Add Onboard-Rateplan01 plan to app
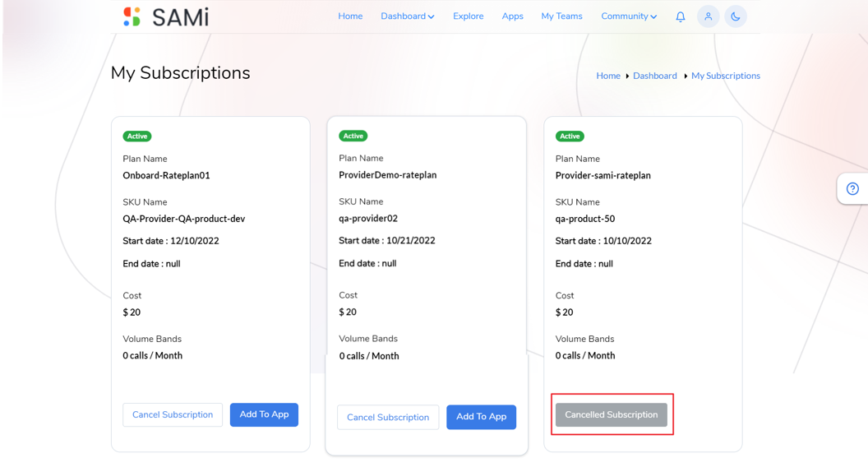 click(x=264, y=414)
